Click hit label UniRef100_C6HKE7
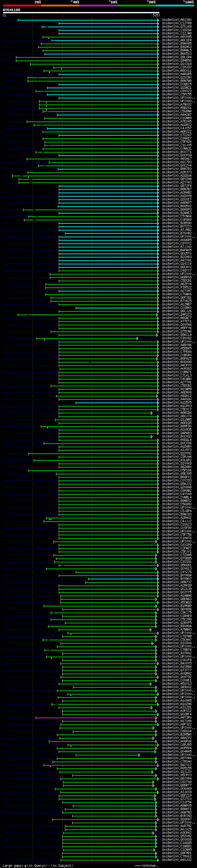The image size is (197, 868). pyautogui.click(x=177, y=139)
